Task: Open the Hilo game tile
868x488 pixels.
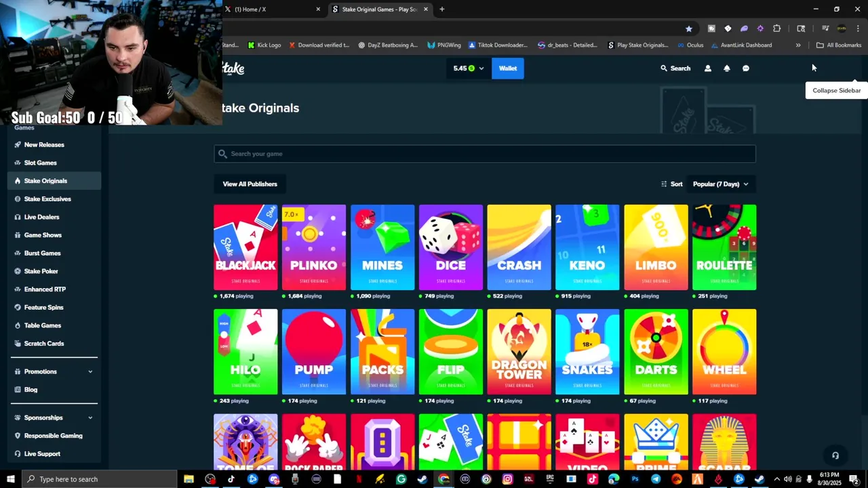Action: pyautogui.click(x=245, y=352)
